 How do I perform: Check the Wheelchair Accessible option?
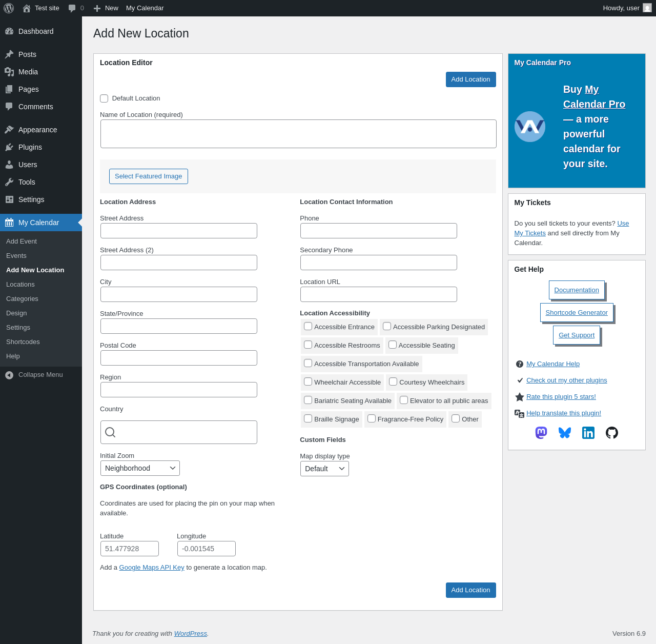pos(308,381)
